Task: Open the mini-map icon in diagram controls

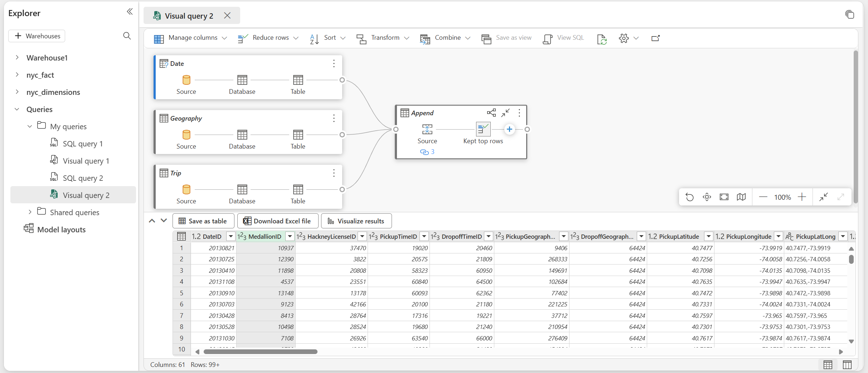Action: pyautogui.click(x=741, y=197)
